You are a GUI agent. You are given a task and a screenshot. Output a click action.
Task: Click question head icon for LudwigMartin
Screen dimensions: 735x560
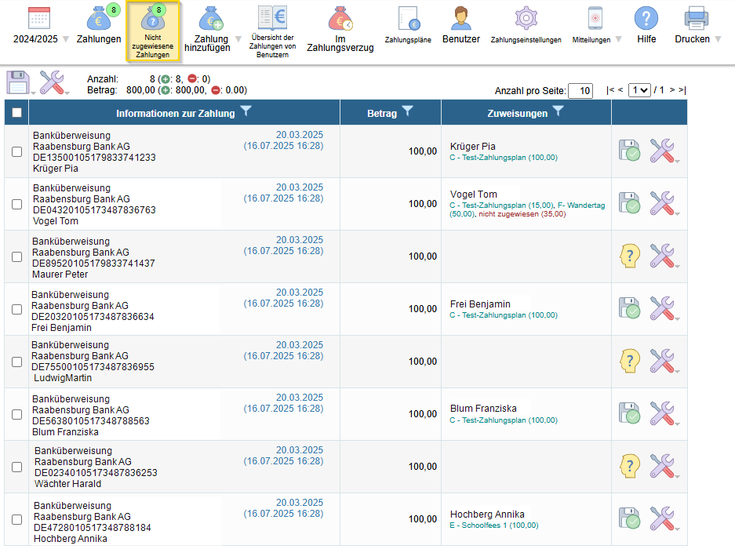pos(630,361)
